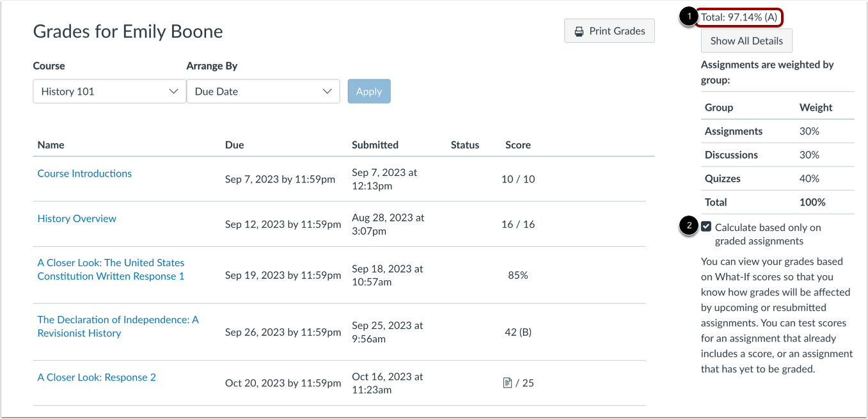This screenshot has width=868, height=419.
Task: Click the Due column header
Action: coord(235,145)
